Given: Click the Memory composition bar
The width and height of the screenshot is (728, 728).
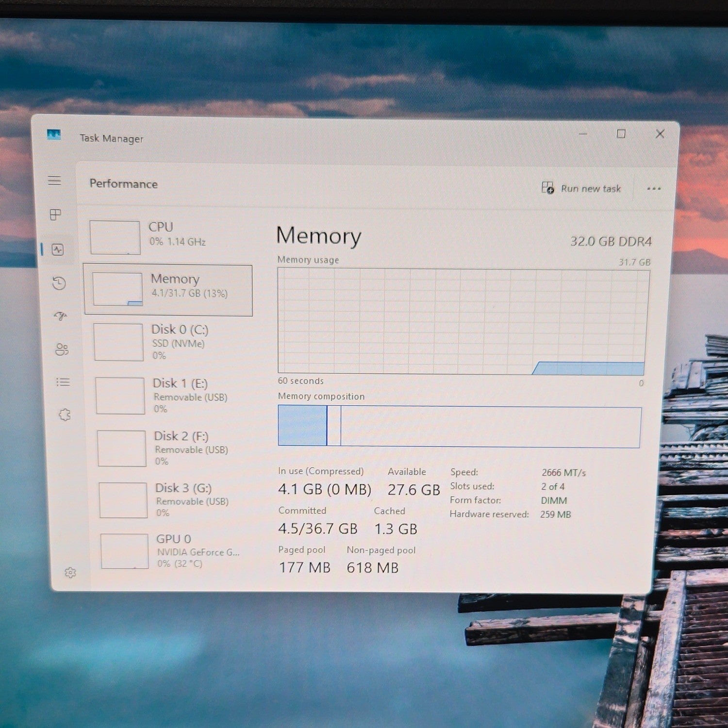Looking at the screenshot, I should tap(460, 427).
